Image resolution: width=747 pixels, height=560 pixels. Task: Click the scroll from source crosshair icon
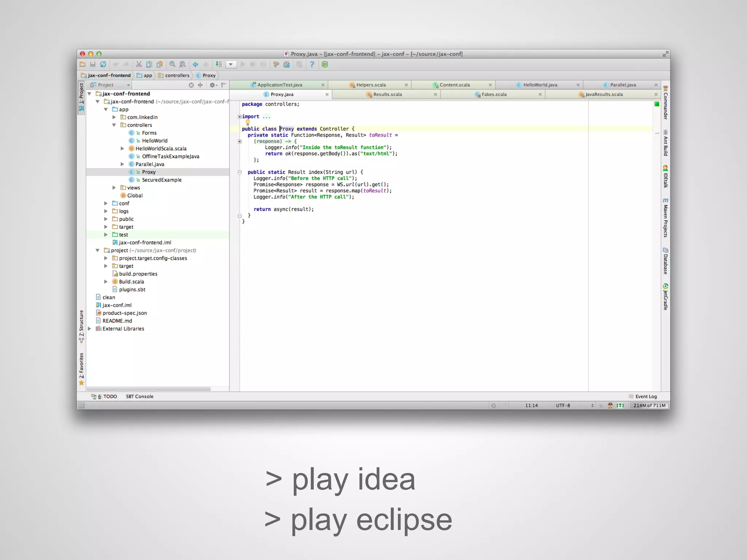pyautogui.click(x=191, y=85)
